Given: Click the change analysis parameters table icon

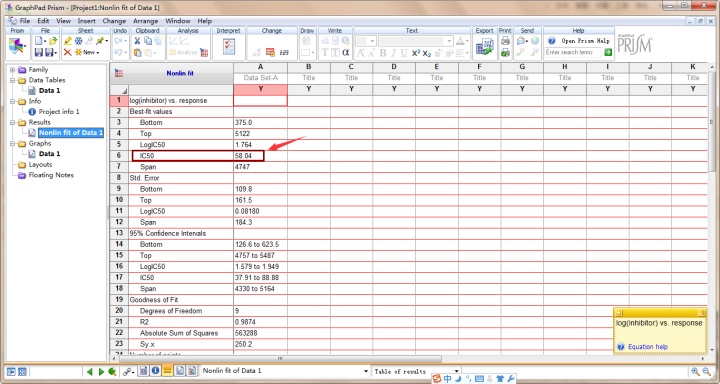Looking at the screenshot, I should coord(270,52).
